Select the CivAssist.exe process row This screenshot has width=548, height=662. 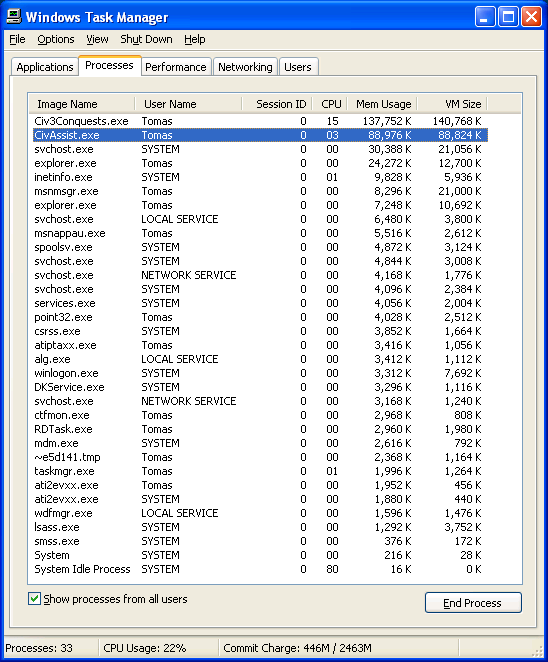[x=258, y=135]
